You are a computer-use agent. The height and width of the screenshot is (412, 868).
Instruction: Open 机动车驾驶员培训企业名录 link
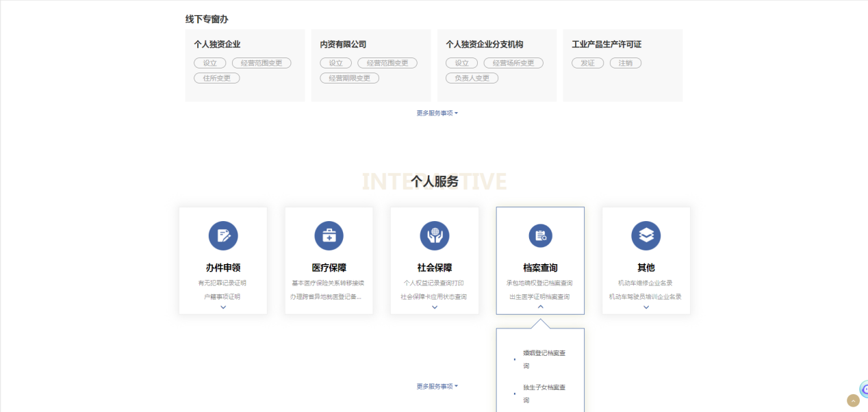tap(646, 297)
